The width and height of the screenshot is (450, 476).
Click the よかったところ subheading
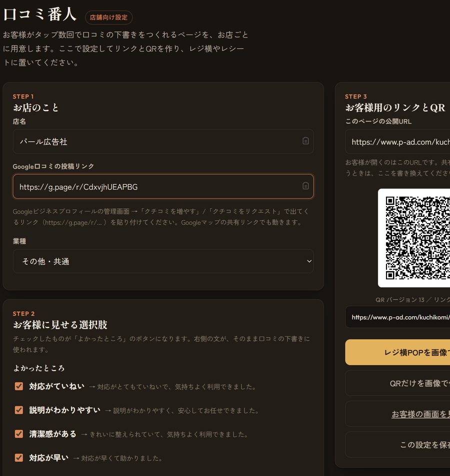click(39, 368)
